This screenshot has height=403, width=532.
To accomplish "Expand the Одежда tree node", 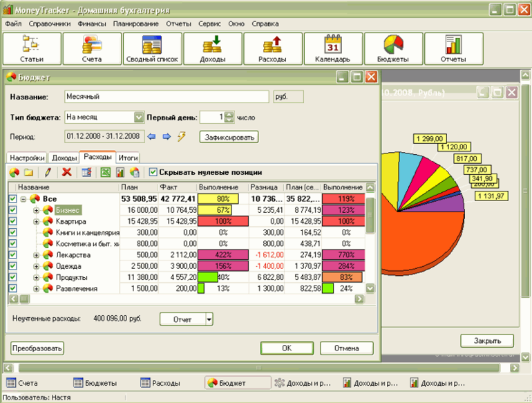I will (36, 266).
